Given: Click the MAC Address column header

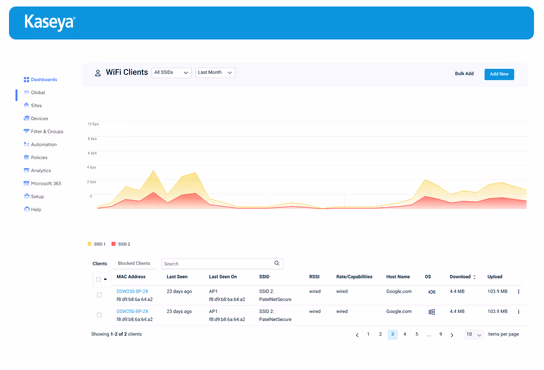Looking at the screenshot, I should [x=131, y=277].
